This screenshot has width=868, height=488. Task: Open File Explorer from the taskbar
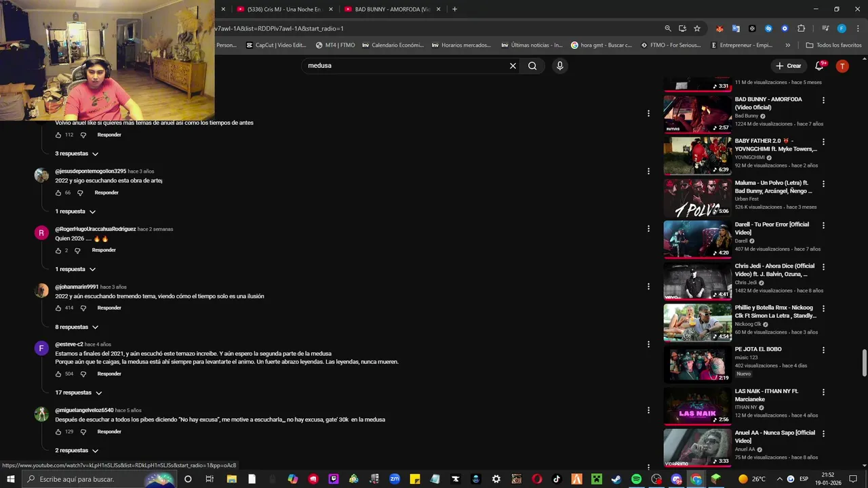[x=231, y=479]
